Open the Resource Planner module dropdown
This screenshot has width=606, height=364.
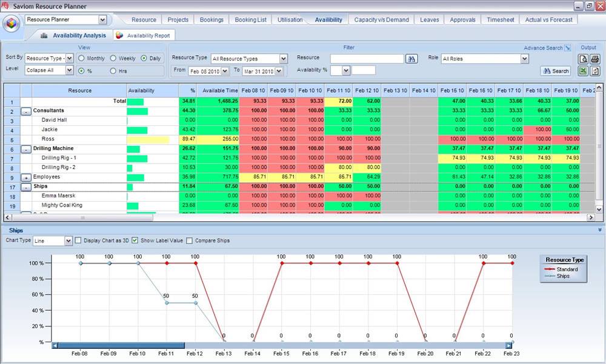(x=102, y=20)
